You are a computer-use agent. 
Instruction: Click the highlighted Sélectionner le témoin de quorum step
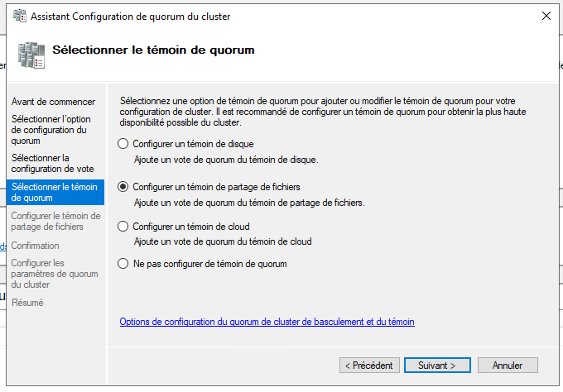coord(55,192)
